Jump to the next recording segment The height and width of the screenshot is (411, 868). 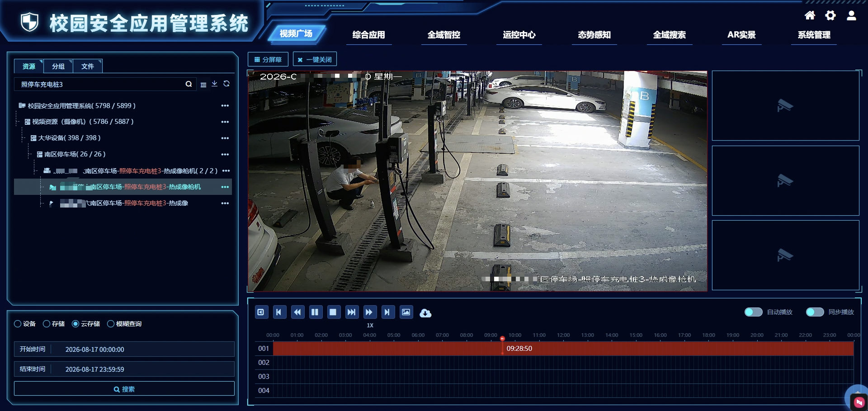[387, 312]
